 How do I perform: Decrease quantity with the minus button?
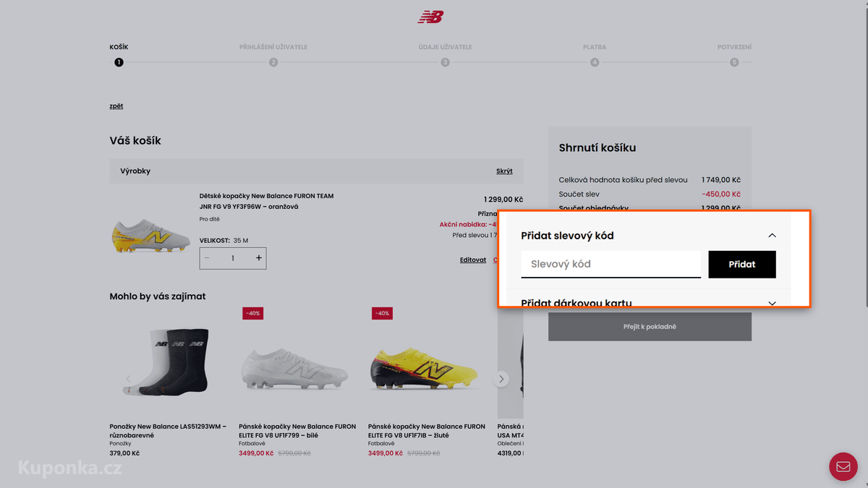(x=207, y=258)
